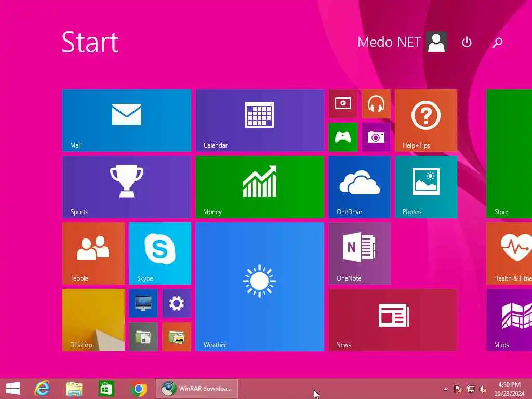The image size is (532, 399).
Task: Open the Store icon in the taskbar
Action: [106, 389]
